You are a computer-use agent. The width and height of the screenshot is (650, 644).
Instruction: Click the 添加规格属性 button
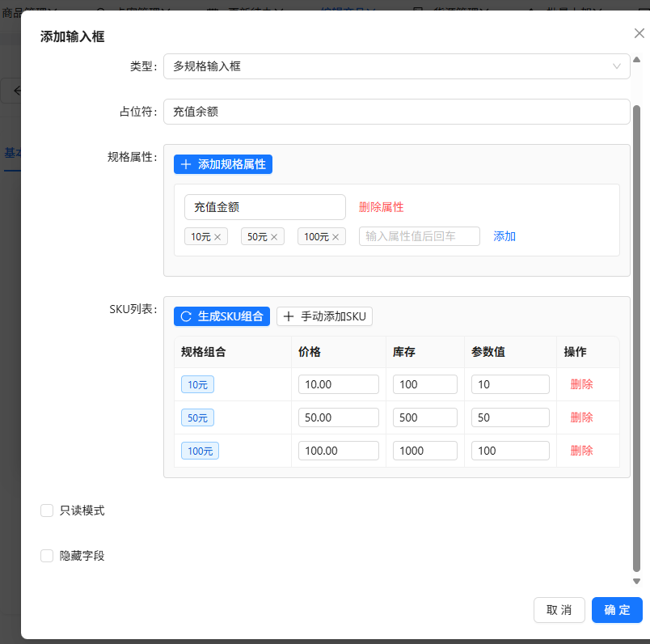pos(223,164)
